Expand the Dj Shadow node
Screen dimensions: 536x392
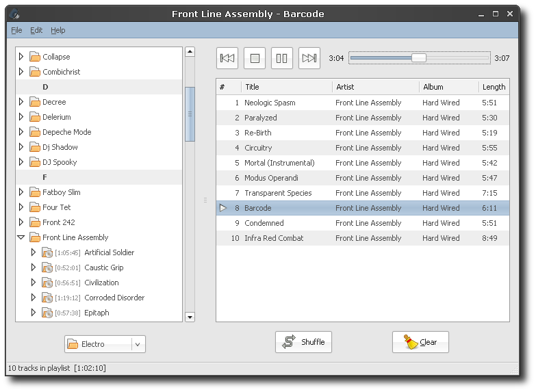tap(21, 146)
